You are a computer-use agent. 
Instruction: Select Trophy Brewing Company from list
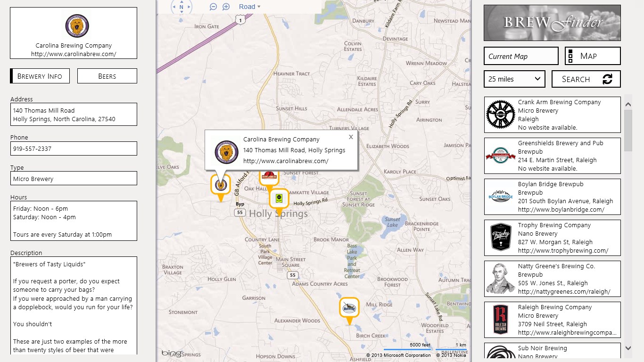[552, 238]
